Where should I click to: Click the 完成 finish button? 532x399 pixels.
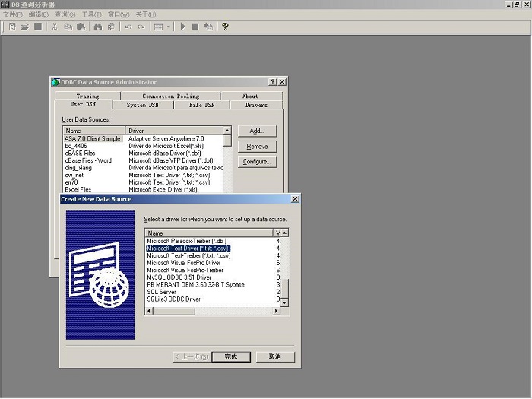point(231,356)
